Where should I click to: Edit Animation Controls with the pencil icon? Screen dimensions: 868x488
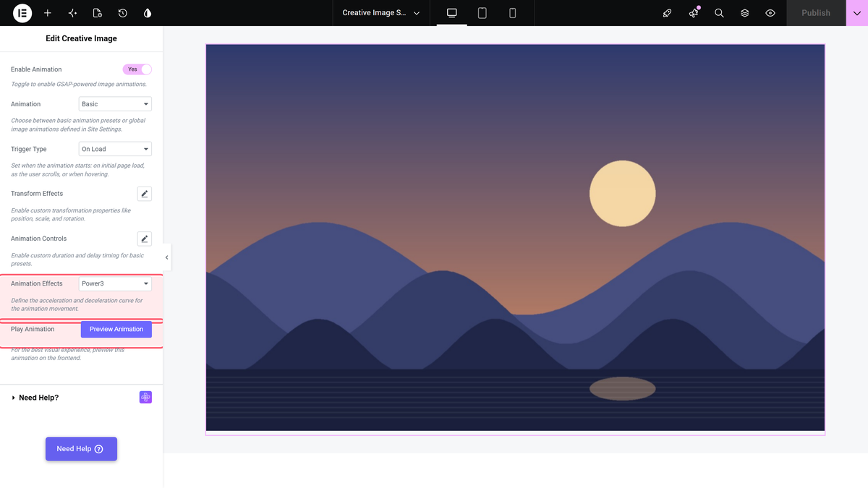[145, 239]
